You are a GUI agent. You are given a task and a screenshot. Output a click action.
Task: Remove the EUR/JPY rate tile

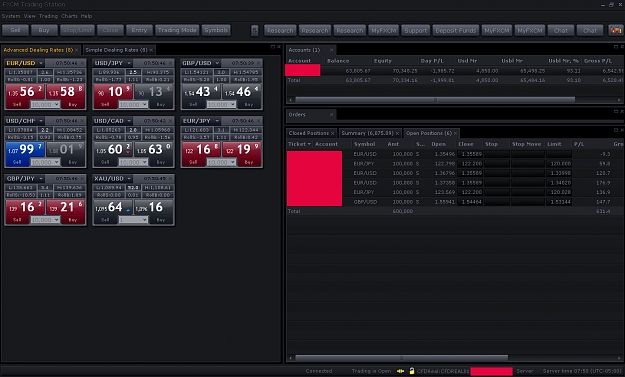coord(259,121)
